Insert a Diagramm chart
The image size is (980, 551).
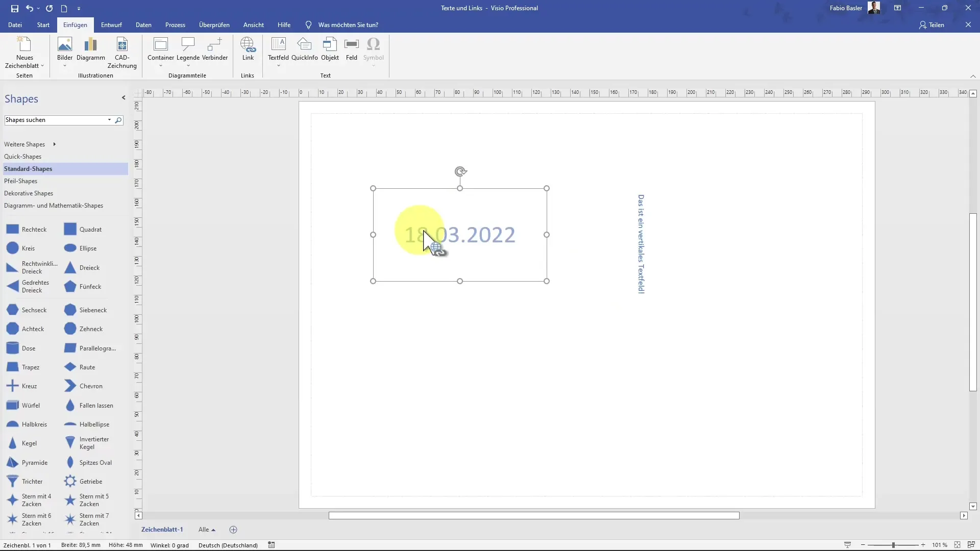point(90,48)
